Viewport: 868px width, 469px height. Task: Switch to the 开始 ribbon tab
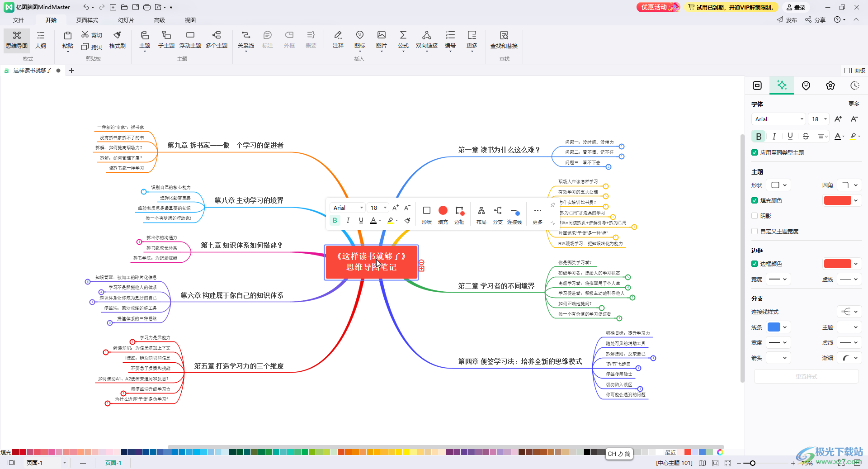tap(51, 20)
